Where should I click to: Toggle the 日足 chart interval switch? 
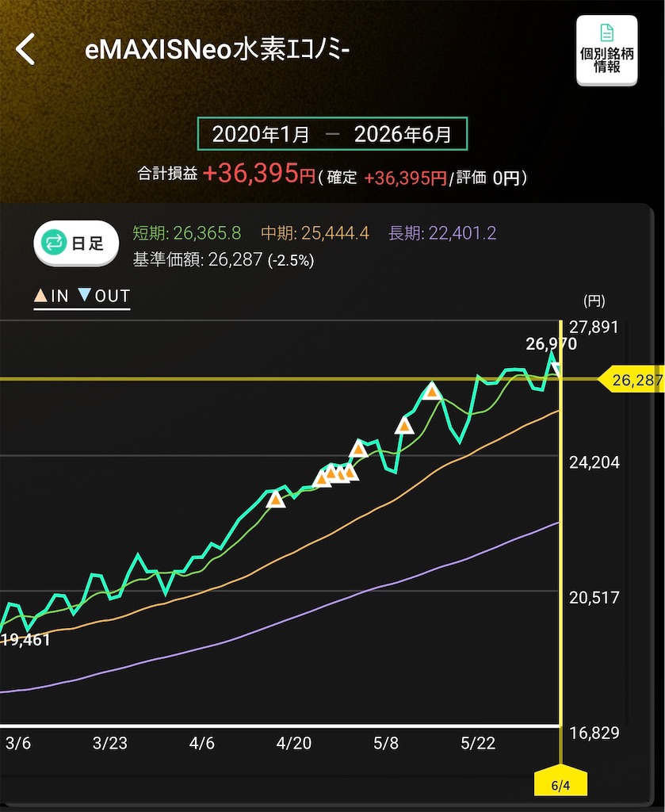(x=76, y=243)
